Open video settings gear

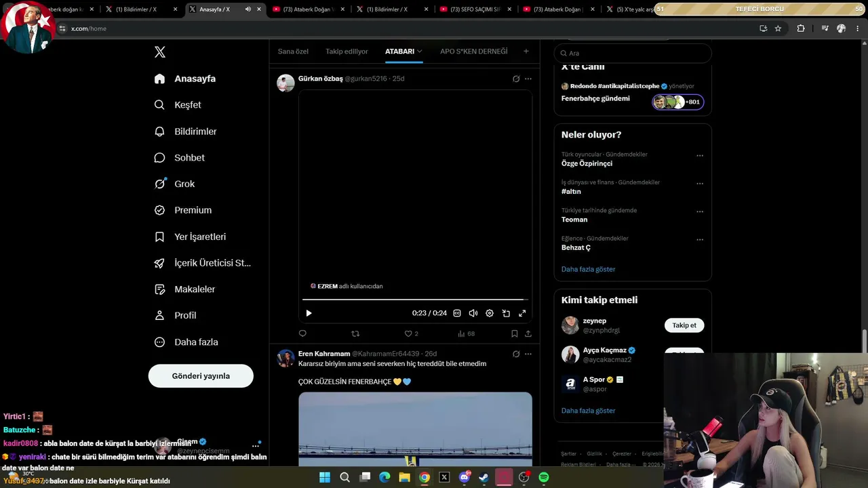point(490,313)
